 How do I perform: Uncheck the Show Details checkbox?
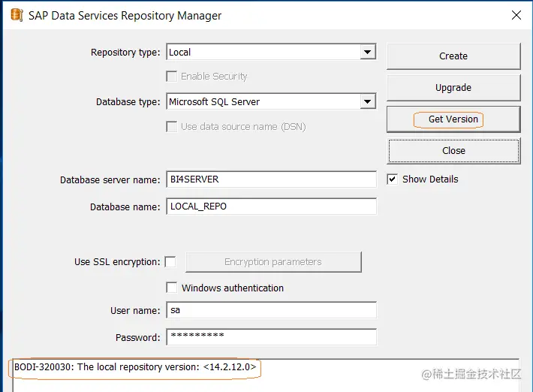point(392,179)
